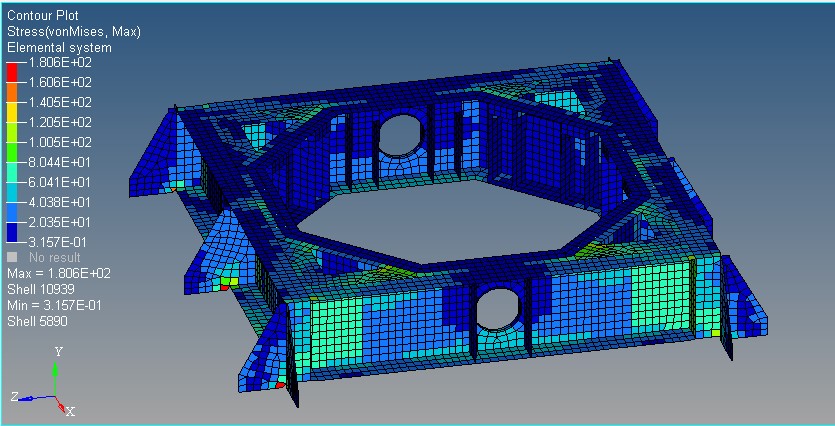The width and height of the screenshot is (835, 426).
Task: Select legend value 3.157E-01 at legend bottom
Action: [x=57, y=242]
